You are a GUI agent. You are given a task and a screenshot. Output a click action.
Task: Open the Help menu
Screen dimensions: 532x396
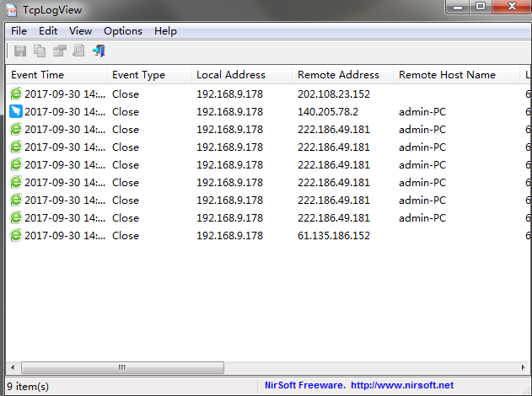pyautogui.click(x=165, y=31)
